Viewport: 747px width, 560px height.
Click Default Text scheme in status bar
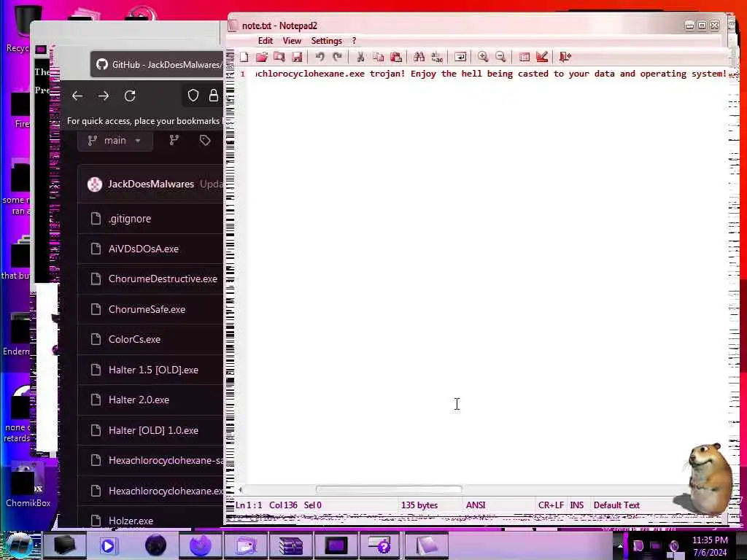616,505
